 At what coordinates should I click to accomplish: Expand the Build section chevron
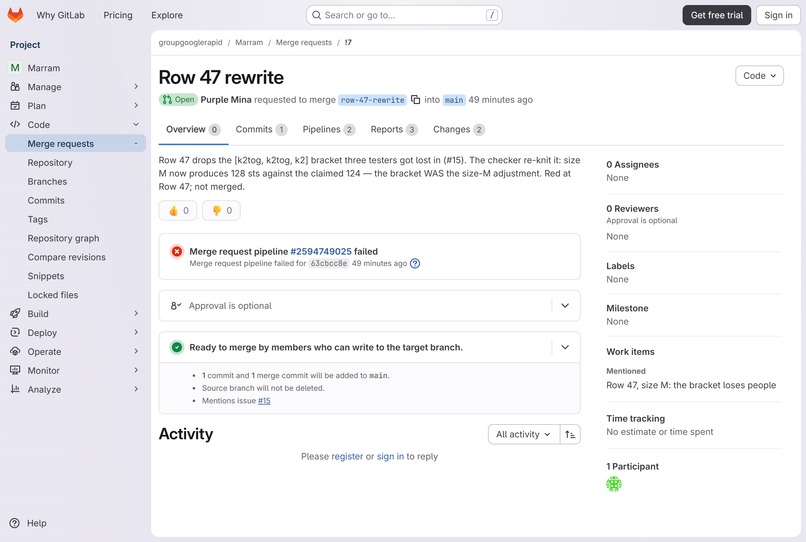136,313
